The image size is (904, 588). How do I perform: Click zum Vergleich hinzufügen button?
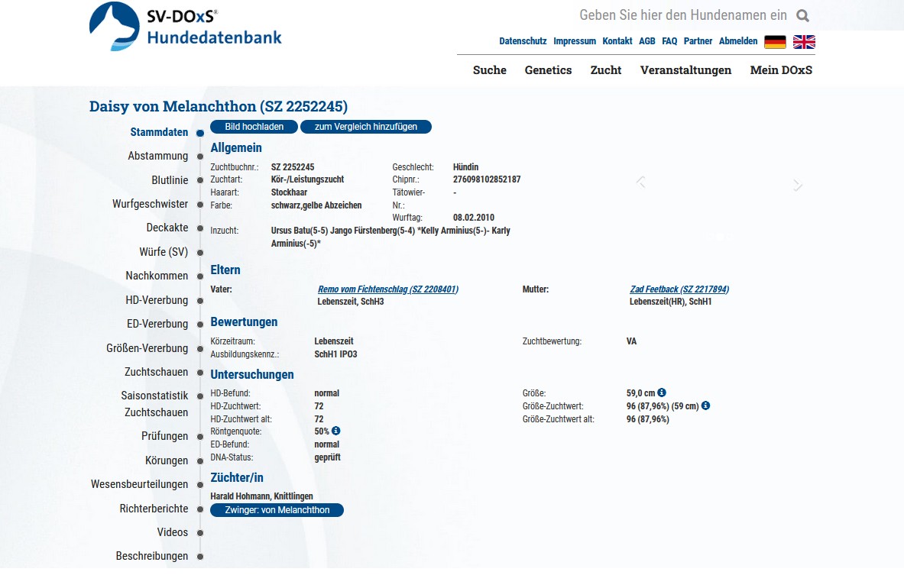365,127
